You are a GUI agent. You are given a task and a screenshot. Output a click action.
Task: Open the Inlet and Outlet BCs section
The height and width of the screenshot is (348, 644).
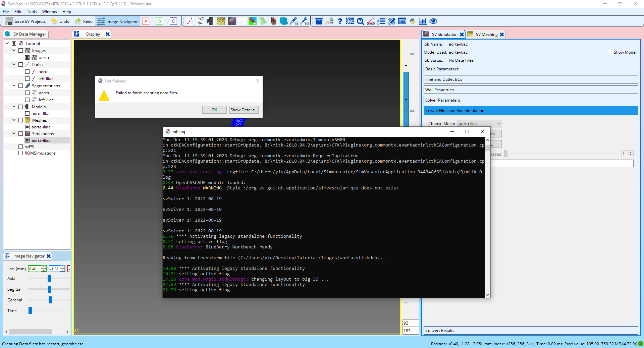[531, 79]
